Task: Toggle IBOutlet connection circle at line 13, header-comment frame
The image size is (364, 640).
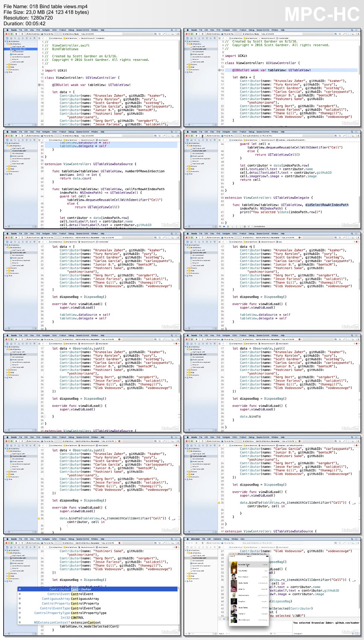Action: pyautogui.click(x=39, y=85)
